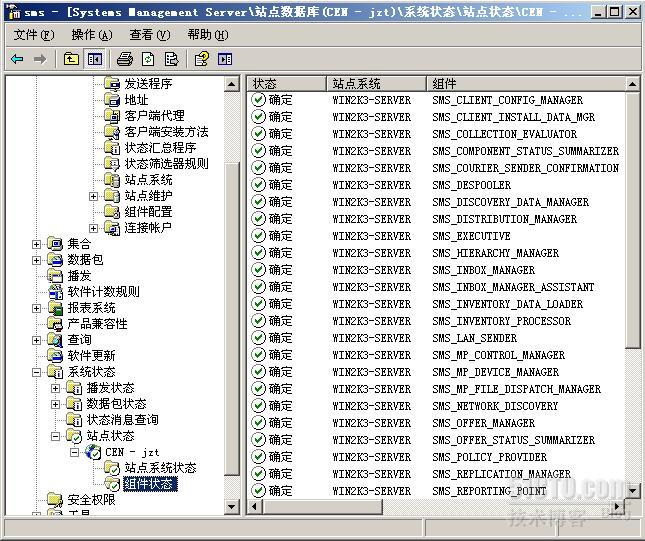Select the SMS_NETWORK_DISCOVERY component
Image resolution: width=645 pixels, height=541 pixels.
click(495, 406)
